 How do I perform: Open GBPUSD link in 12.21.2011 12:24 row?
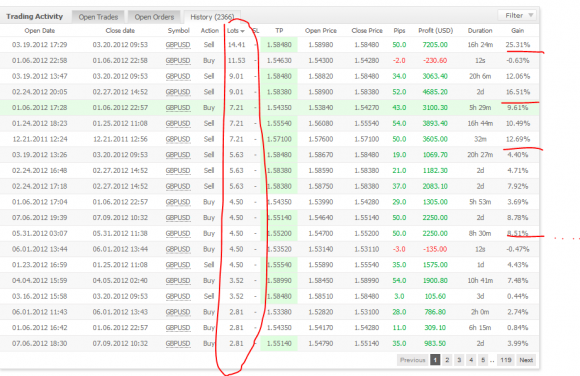pyautogui.click(x=178, y=139)
